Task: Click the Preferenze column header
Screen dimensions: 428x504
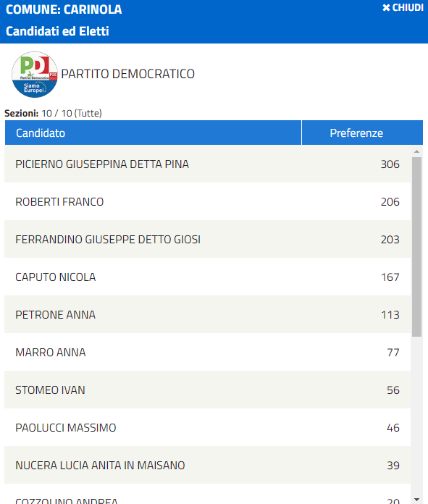Action: pos(362,133)
